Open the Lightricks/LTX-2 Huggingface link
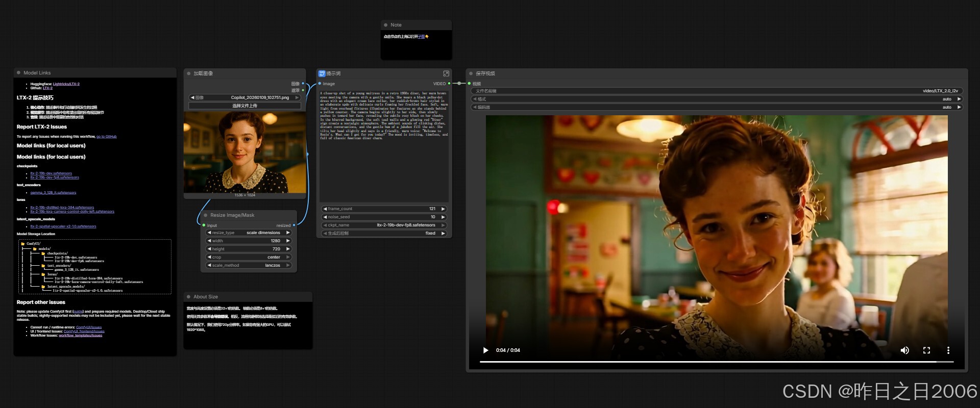 pyautogui.click(x=66, y=84)
